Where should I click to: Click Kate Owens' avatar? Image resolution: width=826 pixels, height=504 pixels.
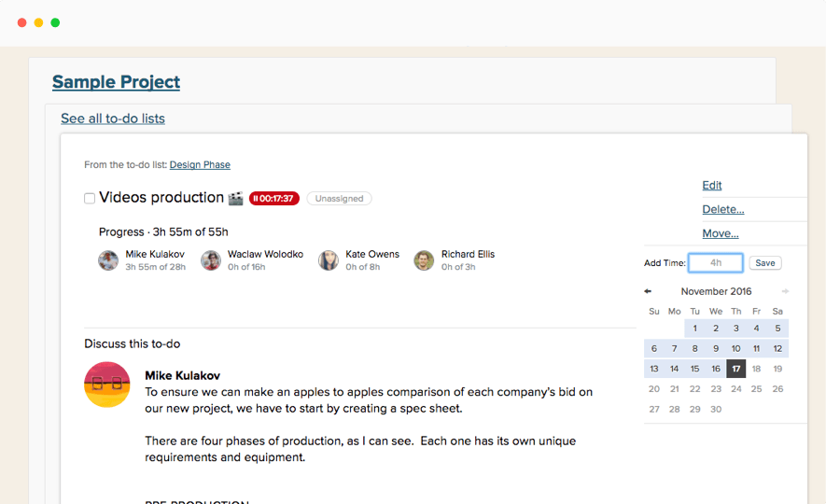[329, 260]
